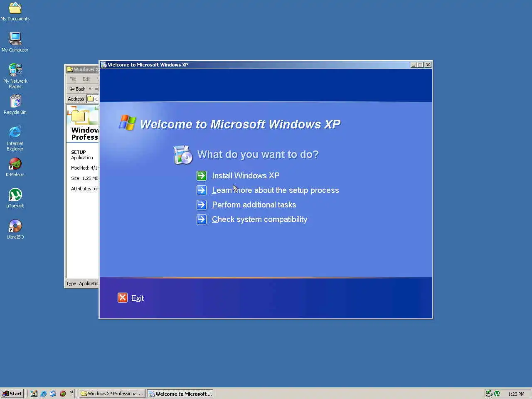Click the taskbar clock showing 1:23 PM
Screen dimensions: 532x399
[x=516, y=394]
